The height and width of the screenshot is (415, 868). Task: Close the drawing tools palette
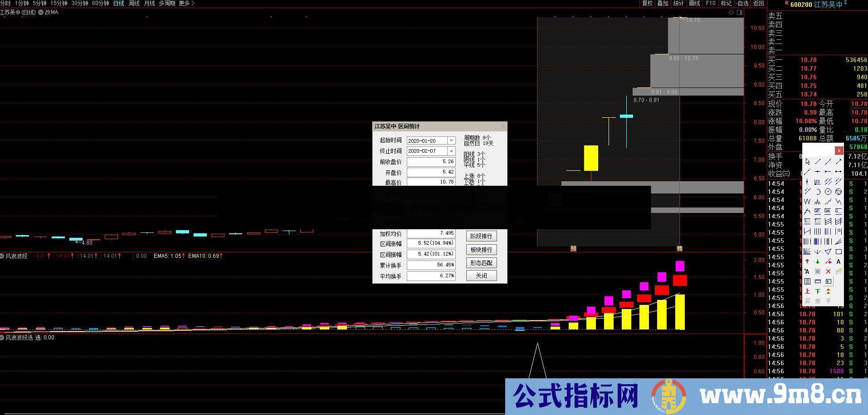pos(839,150)
